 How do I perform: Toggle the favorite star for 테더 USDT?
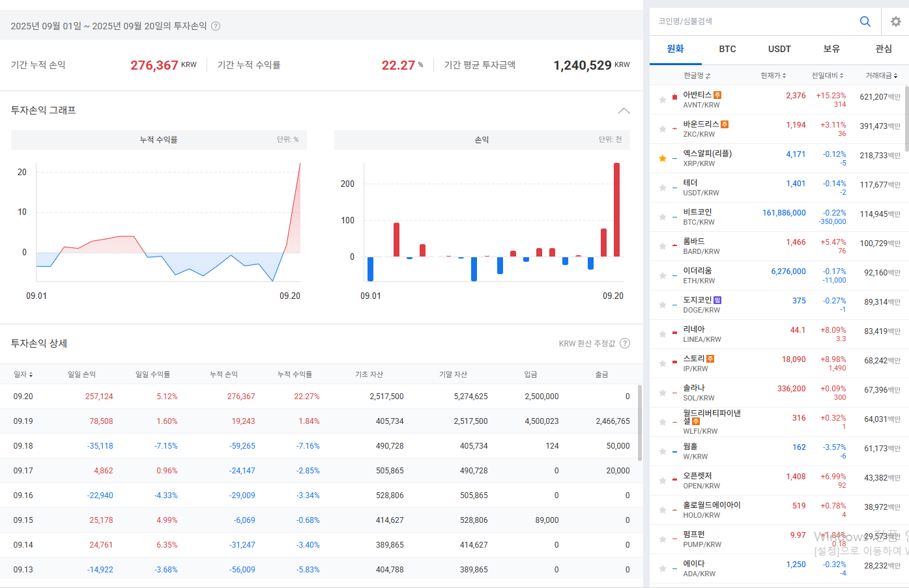[662, 188]
